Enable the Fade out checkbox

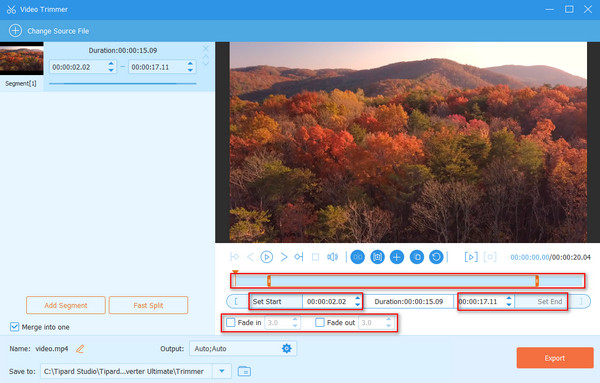click(320, 323)
